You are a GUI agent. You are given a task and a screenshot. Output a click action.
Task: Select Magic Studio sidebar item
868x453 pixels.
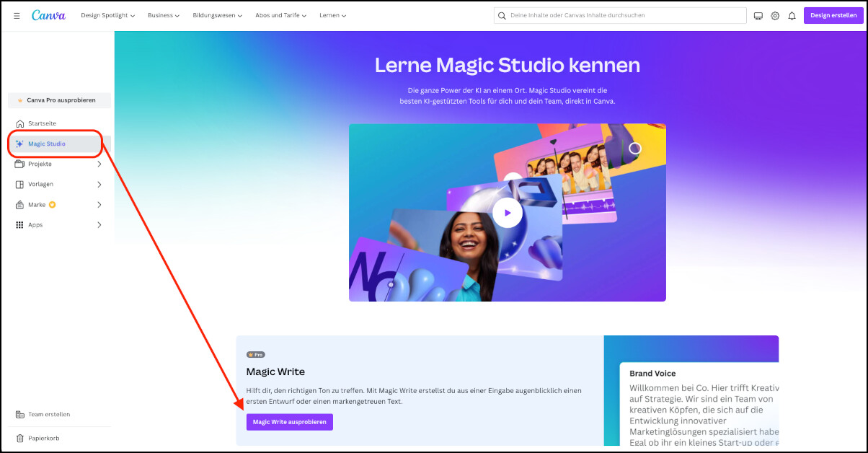[x=58, y=144]
